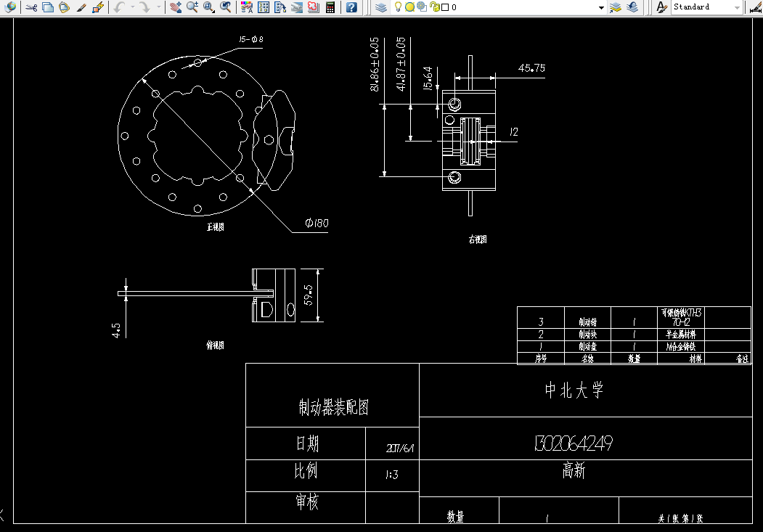
Task: Click the scale value 1:3
Action: (x=392, y=475)
